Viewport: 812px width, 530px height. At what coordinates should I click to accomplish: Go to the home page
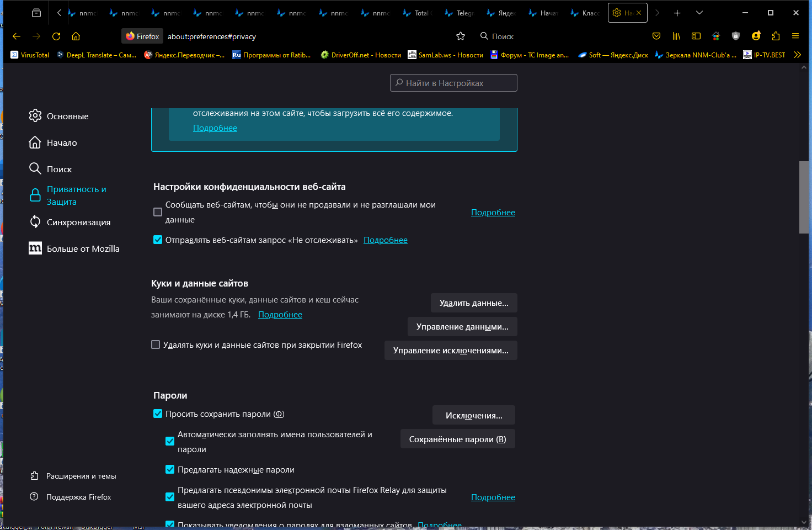tap(76, 36)
